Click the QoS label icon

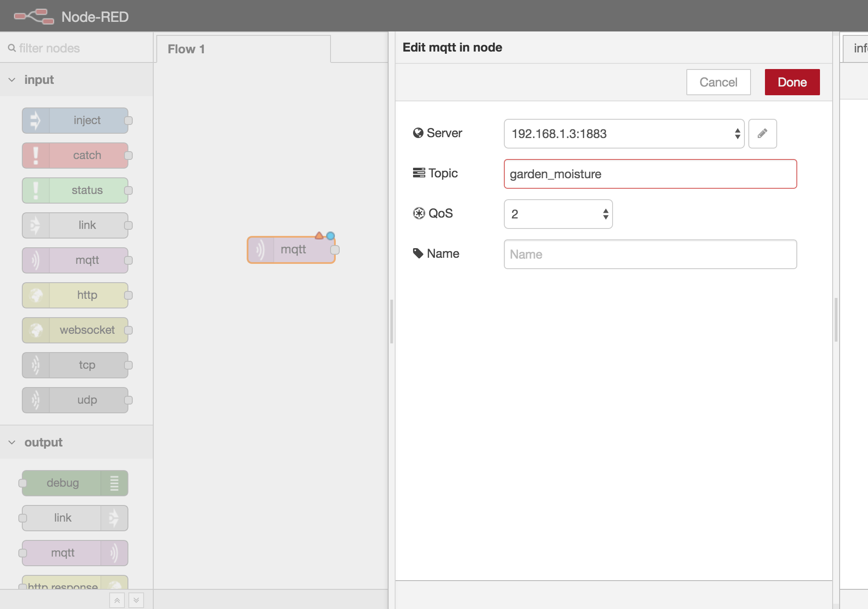[x=419, y=213]
